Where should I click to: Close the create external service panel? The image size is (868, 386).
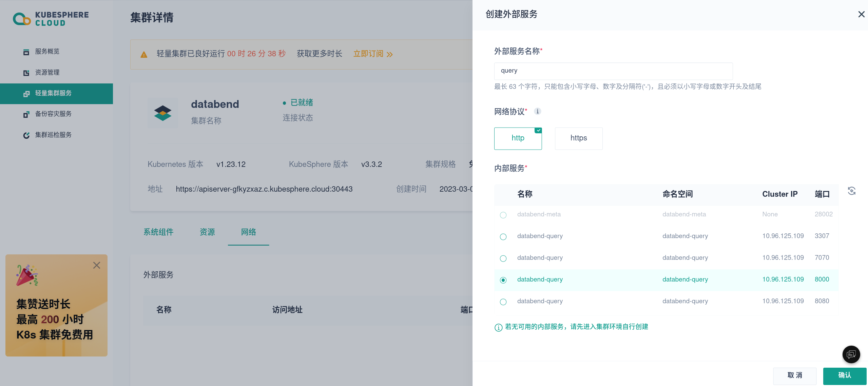[x=861, y=14]
